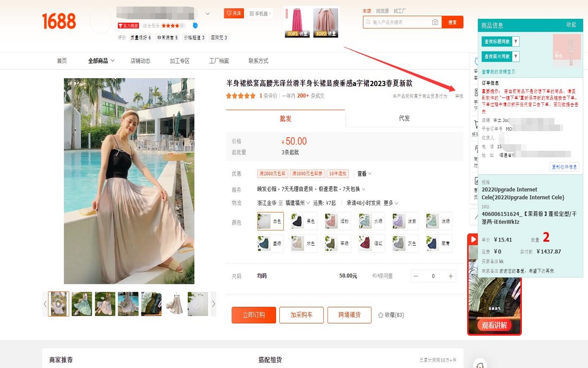Image resolution: width=588 pixels, height=368 pixels.
Task: Click the 立即订购 order button
Action: (x=253, y=315)
